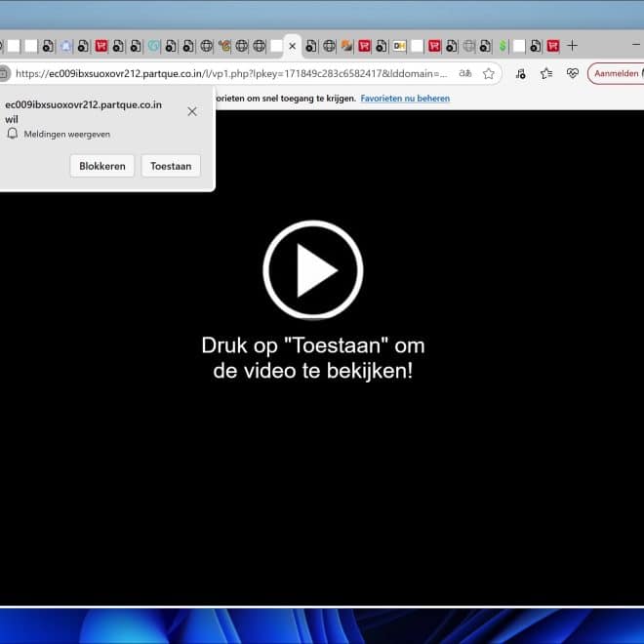This screenshot has width=644, height=644.
Task: Open the browser essentials heart icon
Action: (x=572, y=73)
